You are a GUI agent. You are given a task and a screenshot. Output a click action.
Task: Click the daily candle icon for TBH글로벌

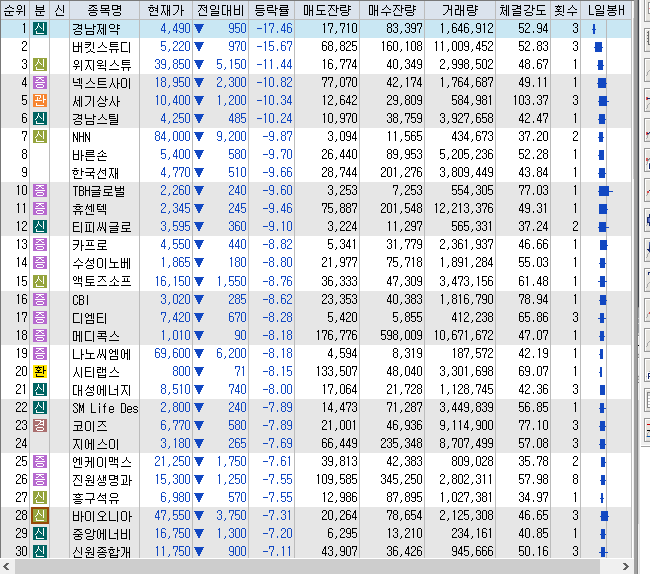point(605,191)
